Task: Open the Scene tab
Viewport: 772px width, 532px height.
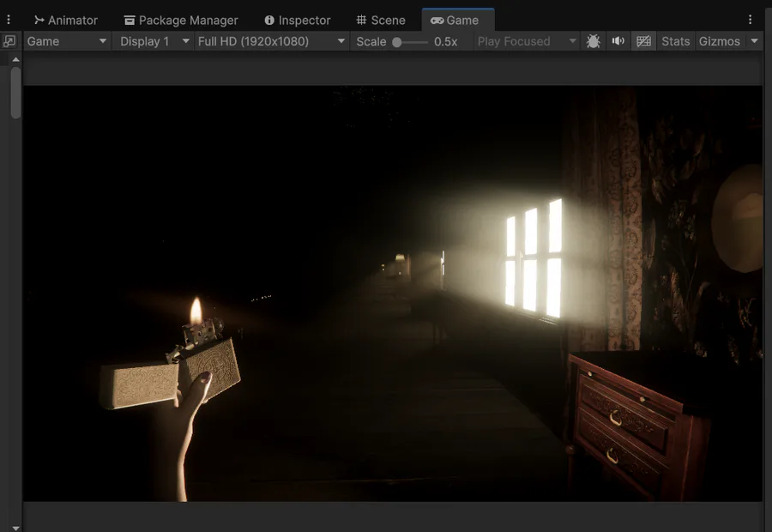Action: click(381, 21)
